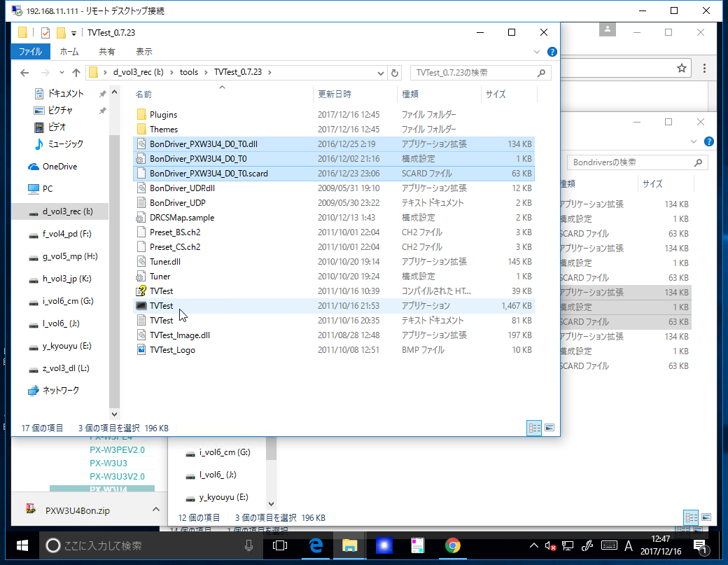
Task: Click navigation pane scroll down arrow
Action: [x=114, y=414]
